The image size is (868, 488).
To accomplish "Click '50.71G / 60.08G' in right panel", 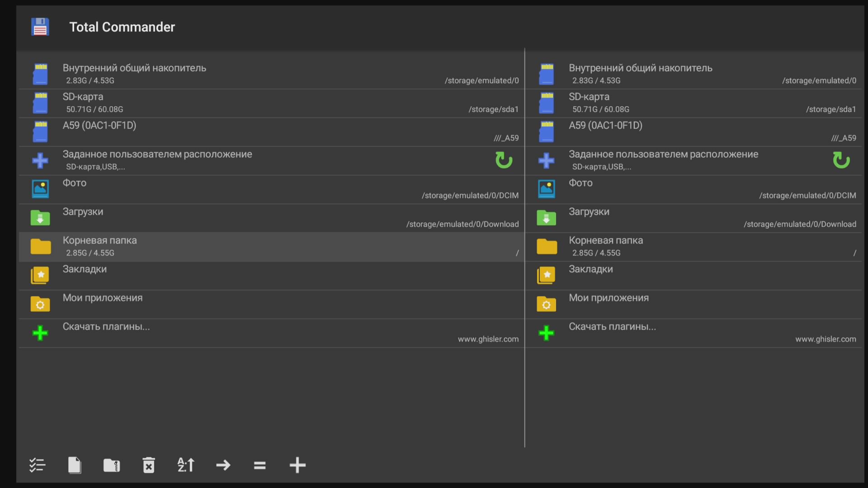I will tap(601, 109).
